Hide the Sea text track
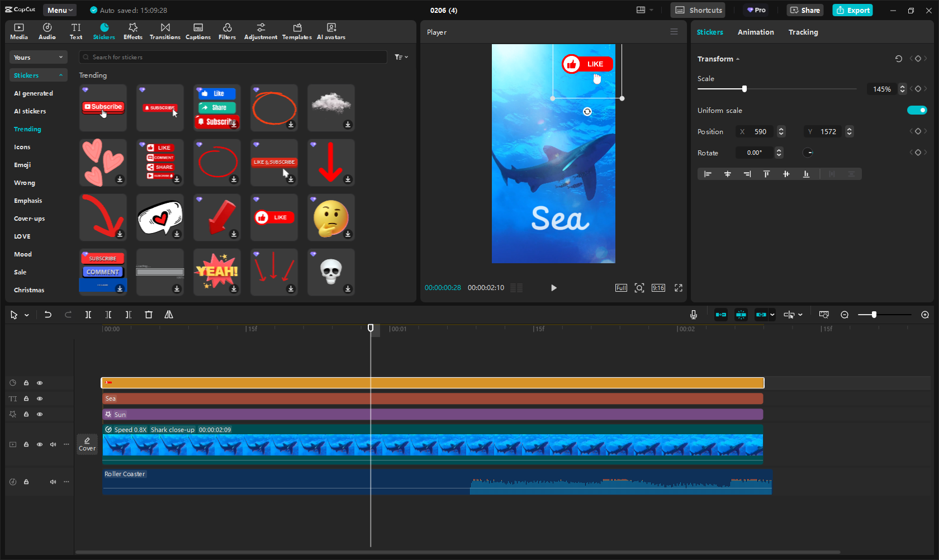The width and height of the screenshot is (939, 560). [x=40, y=398]
